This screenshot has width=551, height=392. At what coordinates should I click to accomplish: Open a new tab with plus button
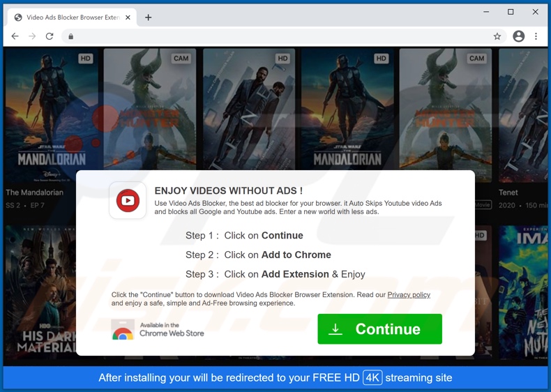coord(149,17)
